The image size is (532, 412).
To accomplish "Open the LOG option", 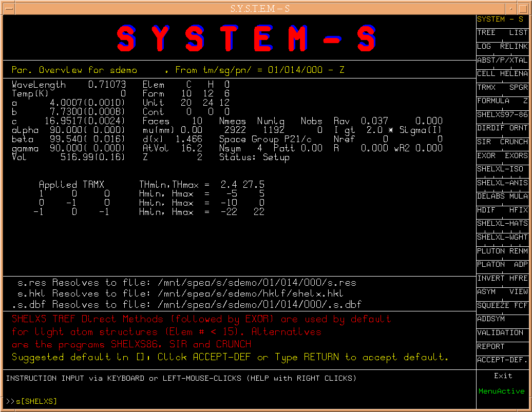I will 484,46.
